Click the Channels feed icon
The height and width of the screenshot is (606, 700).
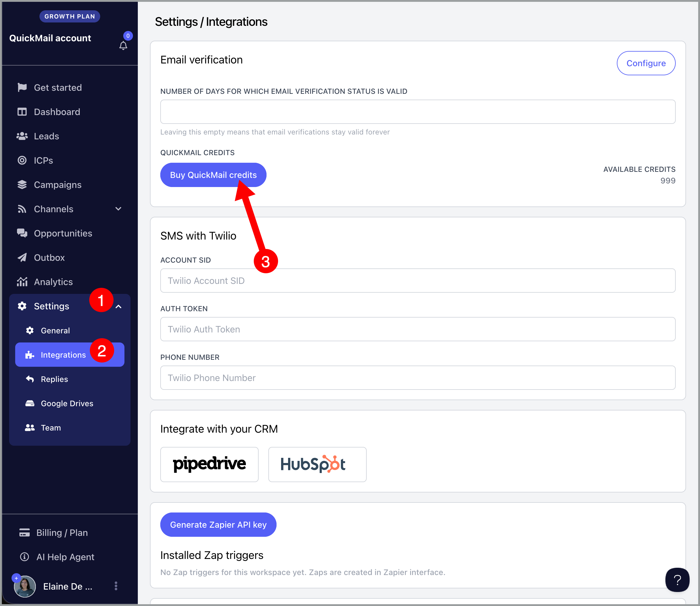point(22,209)
